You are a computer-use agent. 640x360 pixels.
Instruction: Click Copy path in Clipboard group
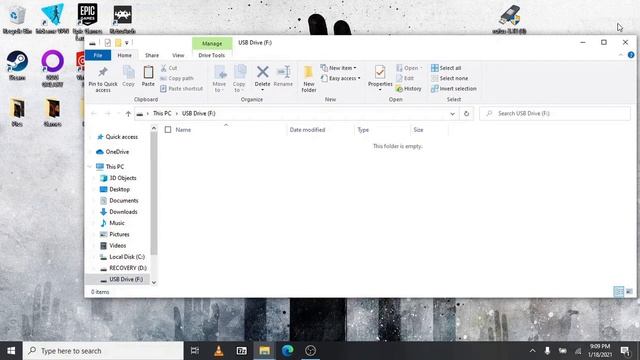[177, 78]
